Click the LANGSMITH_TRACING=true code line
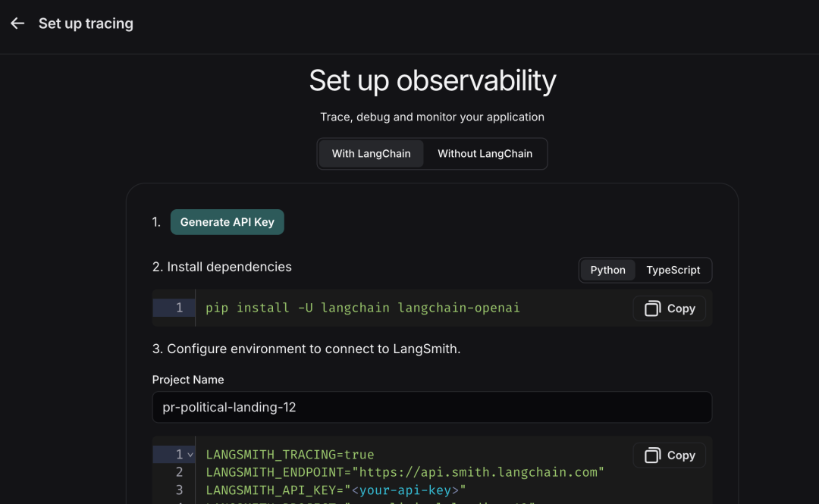This screenshot has height=504, width=819. (290, 455)
